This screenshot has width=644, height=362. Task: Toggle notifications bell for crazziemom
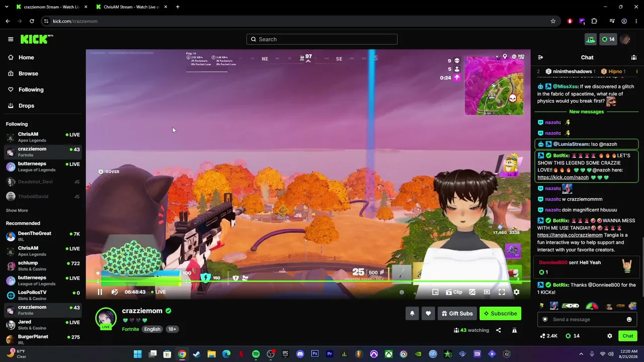tap(412, 314)
